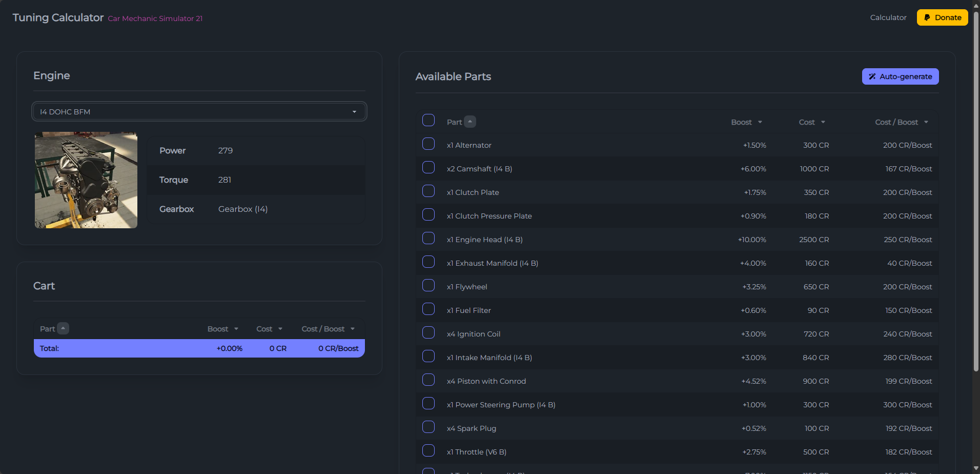
Task: Click the +10.00% boost value
Action: tap(752, 240)
